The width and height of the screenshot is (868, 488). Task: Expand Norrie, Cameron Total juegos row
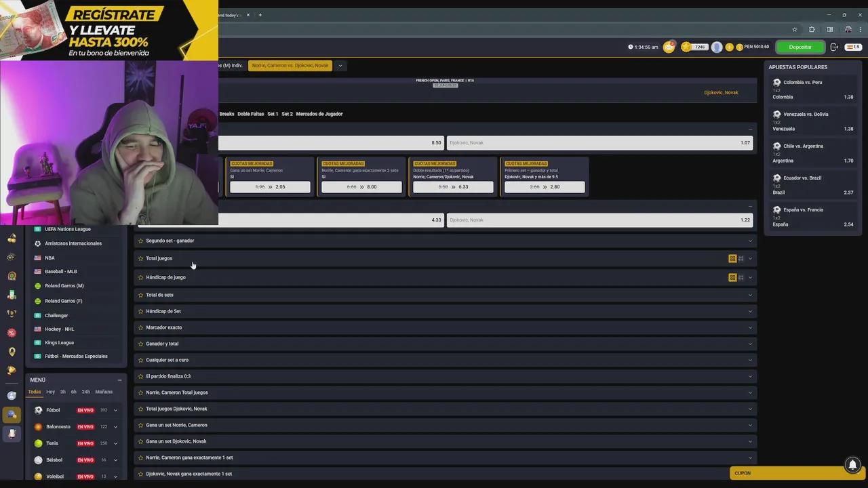[x=446, y=392]
